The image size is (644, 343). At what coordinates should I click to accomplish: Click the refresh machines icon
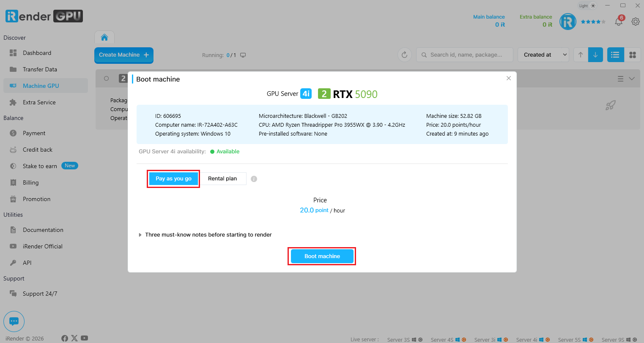(405, 55)
